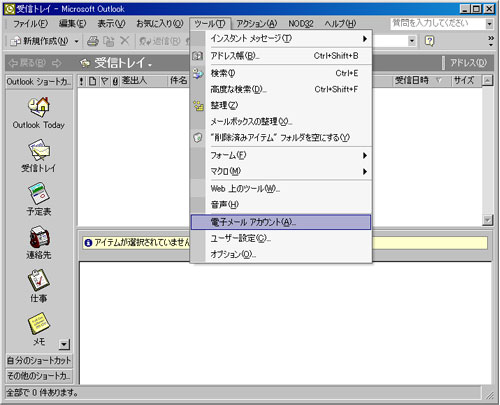Select アドレス帳 menu item
Screen dimensions: 500x405
pyautogui.click(x=281, y=56)
